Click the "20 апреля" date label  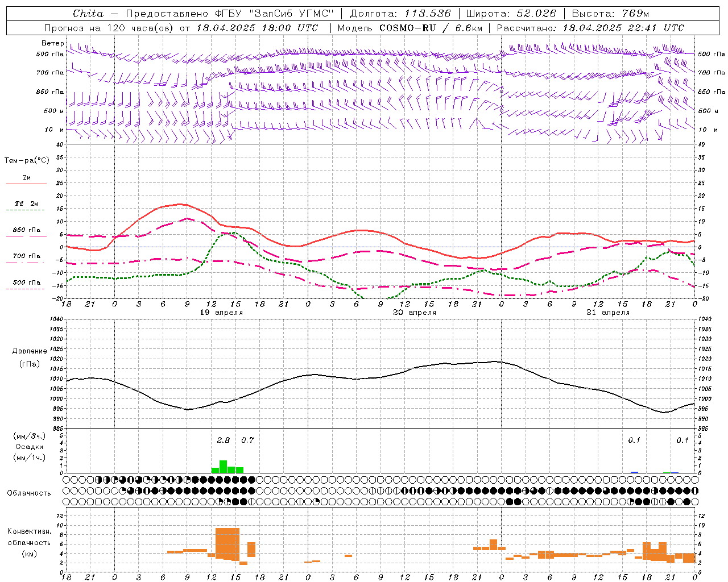pyautogui.click(x=415, y=313)
